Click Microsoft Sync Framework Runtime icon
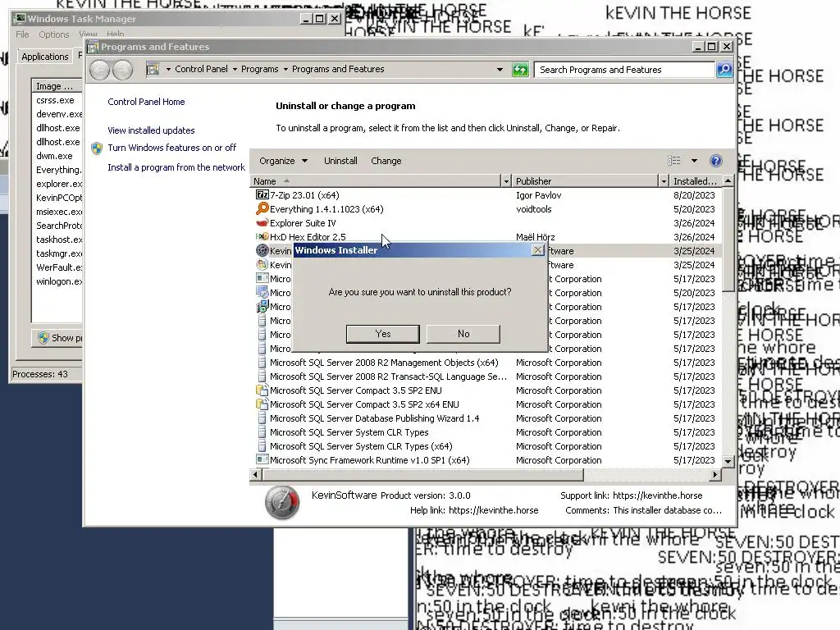Screen dimensions: 840x630 pyautogui.click(x=262, y=459)
